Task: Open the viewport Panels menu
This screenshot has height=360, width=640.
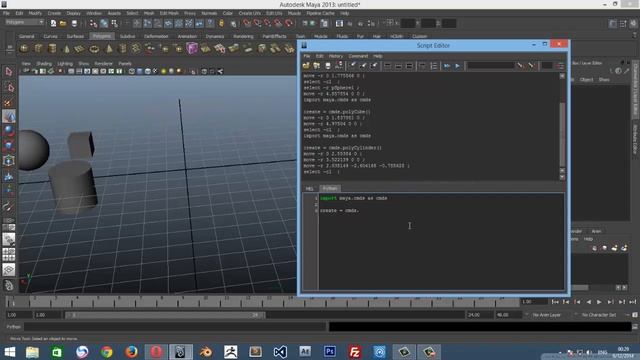Action: coord(125,64)
